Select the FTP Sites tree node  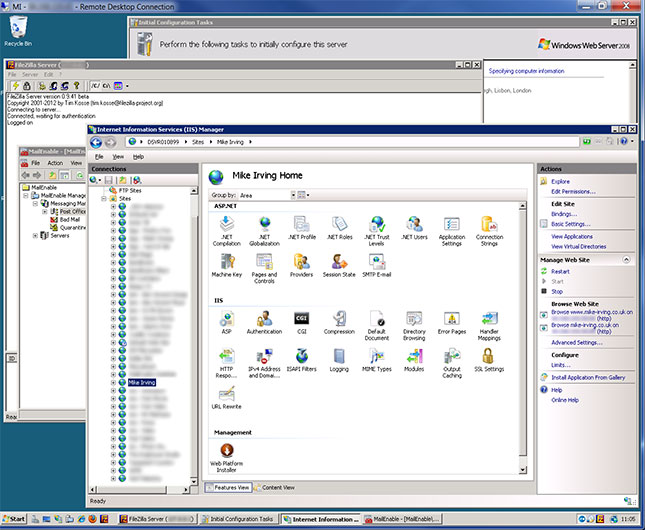(130, 191)
